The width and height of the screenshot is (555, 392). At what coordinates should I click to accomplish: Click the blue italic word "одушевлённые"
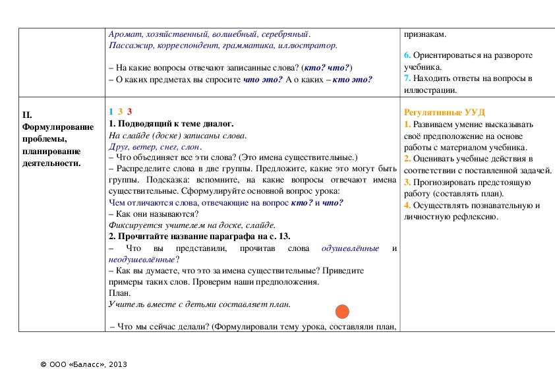350,248
